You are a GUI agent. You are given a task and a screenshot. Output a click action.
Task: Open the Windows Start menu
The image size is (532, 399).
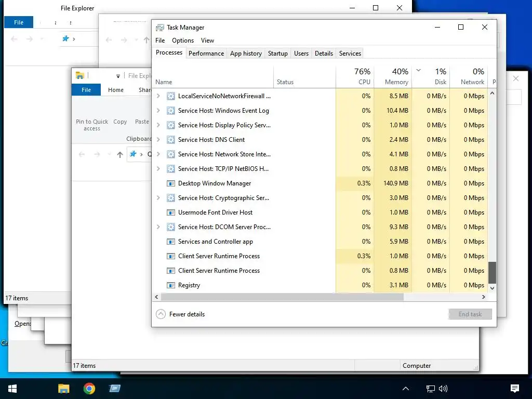(x=12, y=389)
